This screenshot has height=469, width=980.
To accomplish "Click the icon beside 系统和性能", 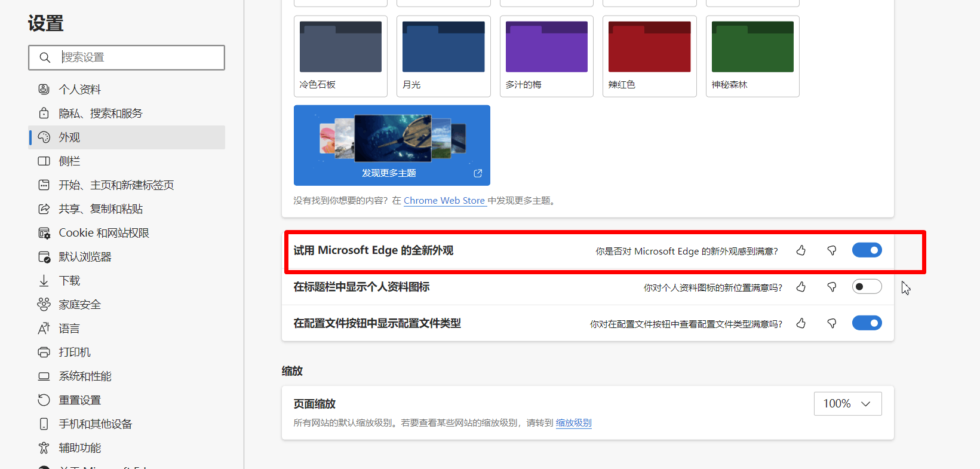I will 44,376.
